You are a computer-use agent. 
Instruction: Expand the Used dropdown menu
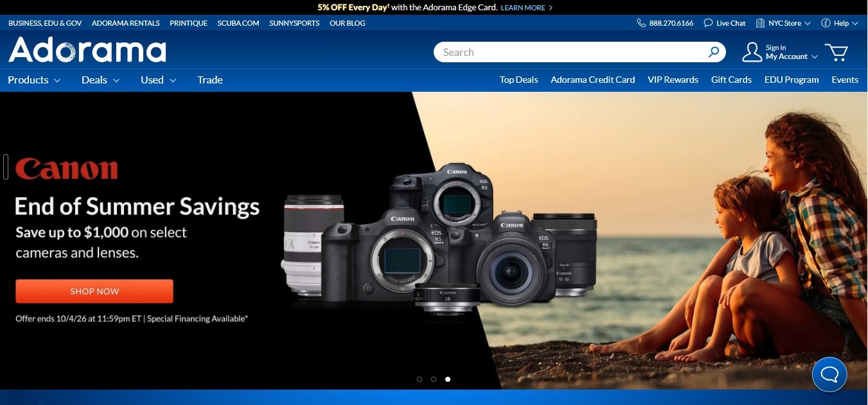[159, 80]
